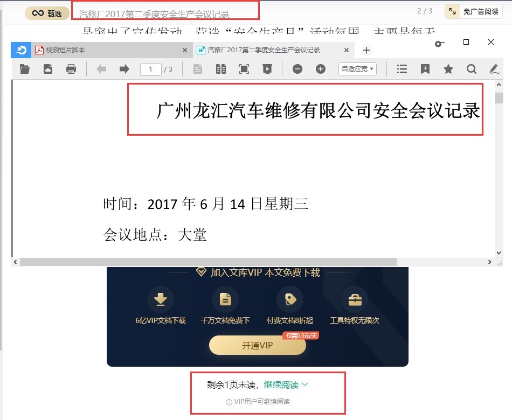Click the add bookmark icon
Image resolution: width=512 pixels, height=420 pixels.
tap(425, 69)
